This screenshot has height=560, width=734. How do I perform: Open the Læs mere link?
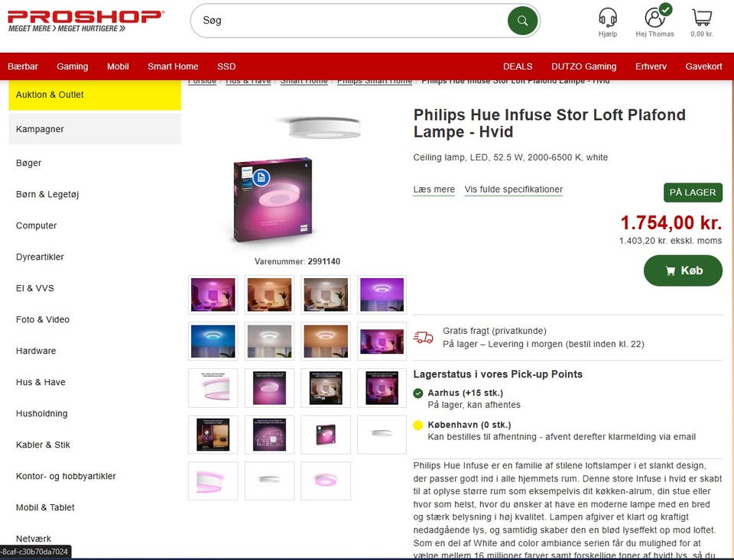pos(434,189)
